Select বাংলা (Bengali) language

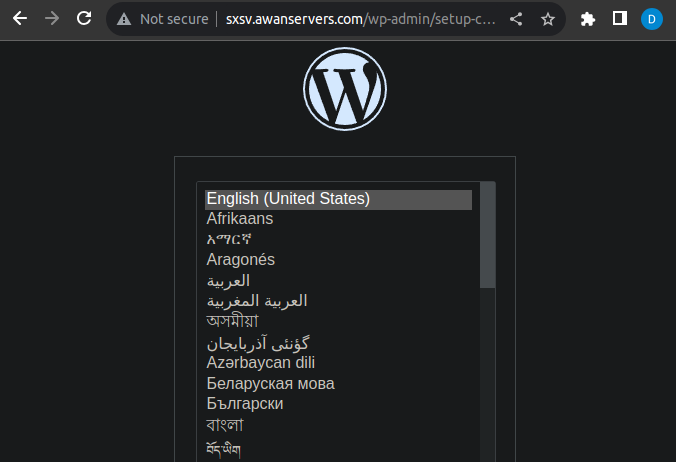338,425
